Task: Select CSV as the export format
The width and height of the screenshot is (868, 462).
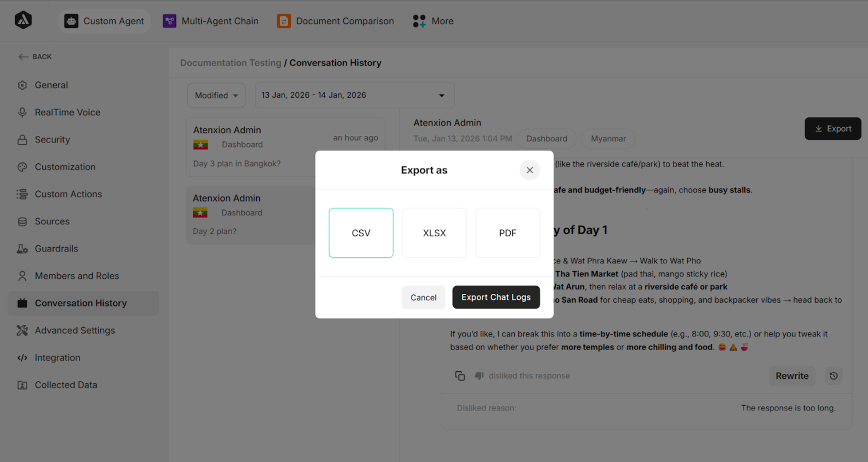Action: [361, 233]
